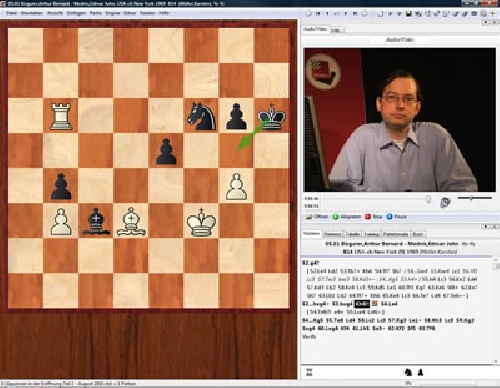
Task: Select the Training tab
Action: click(x=372, y=234)
